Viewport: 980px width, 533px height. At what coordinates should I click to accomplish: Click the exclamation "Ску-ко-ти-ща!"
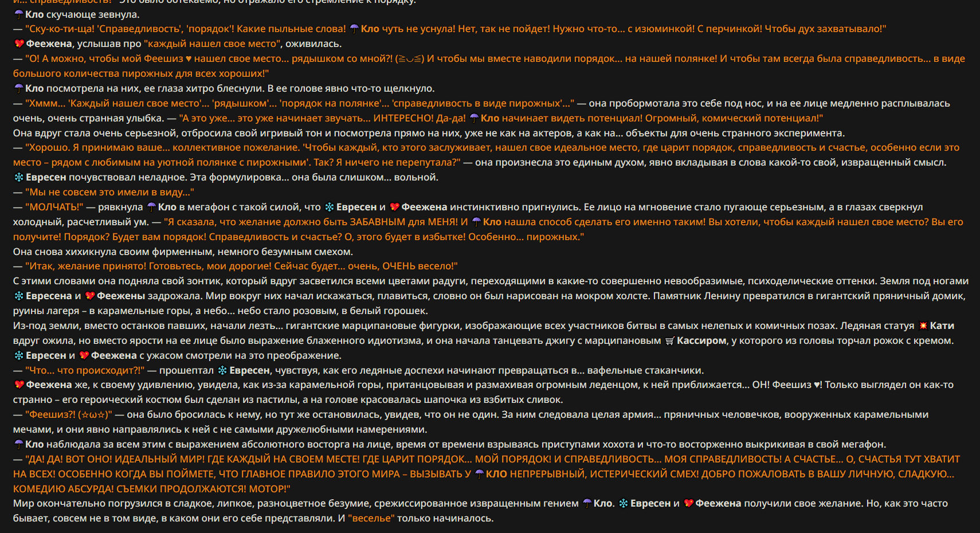[x=60, y=29]
